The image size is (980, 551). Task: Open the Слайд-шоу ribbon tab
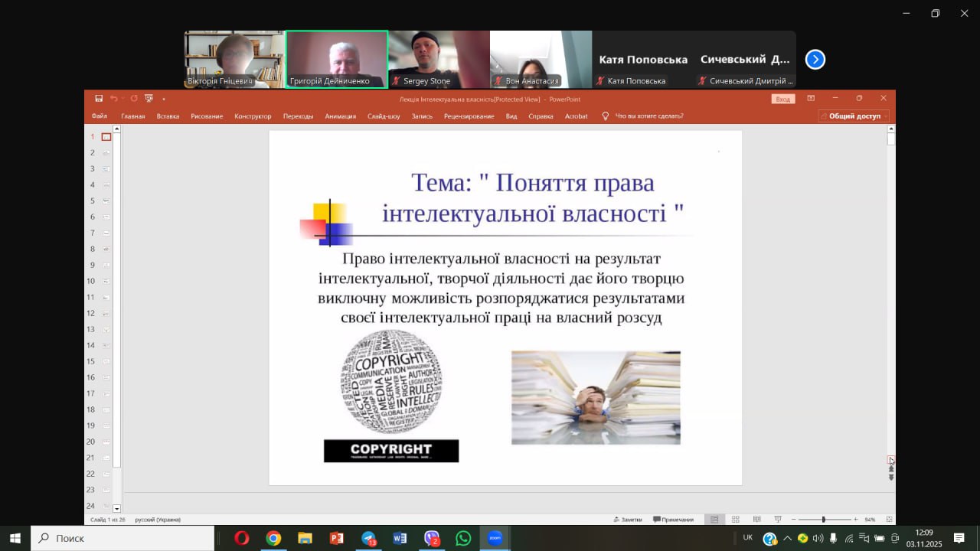(x=384, y=116)
